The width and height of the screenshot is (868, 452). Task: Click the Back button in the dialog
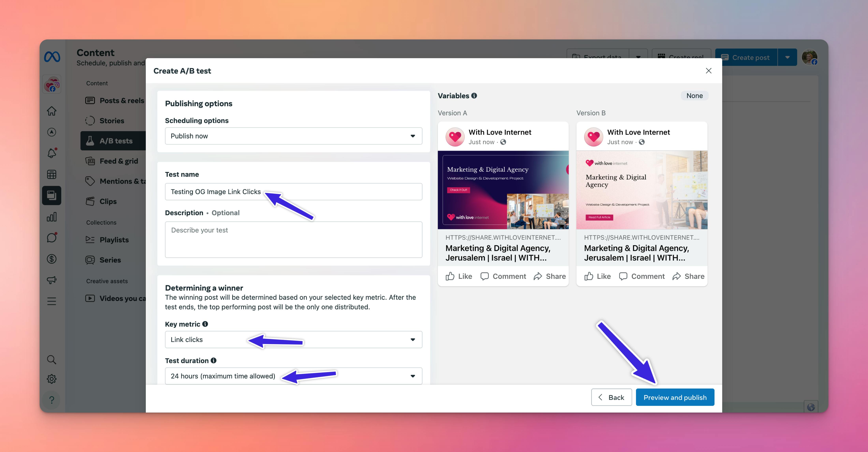tap(612, 397)
